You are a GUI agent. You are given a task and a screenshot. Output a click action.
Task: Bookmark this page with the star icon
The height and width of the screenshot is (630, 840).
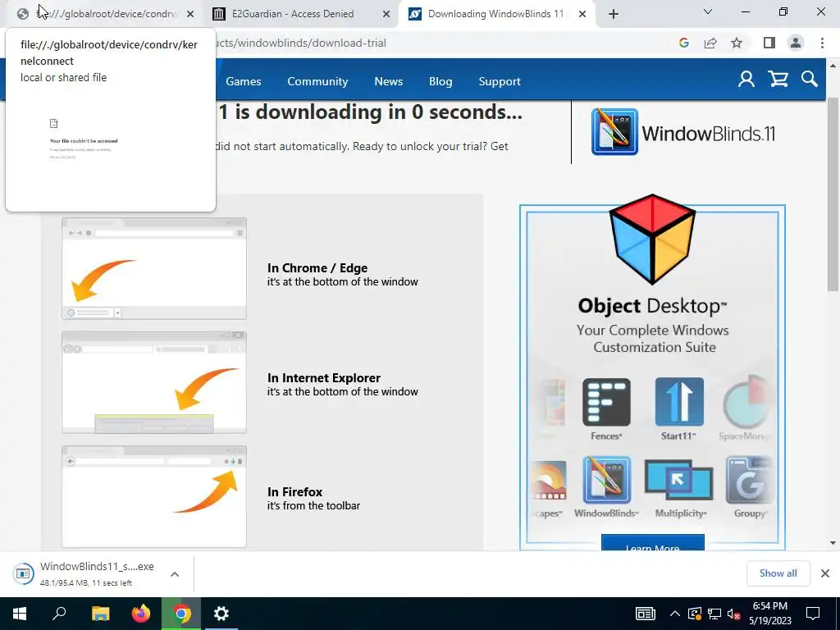click(737, 43)
